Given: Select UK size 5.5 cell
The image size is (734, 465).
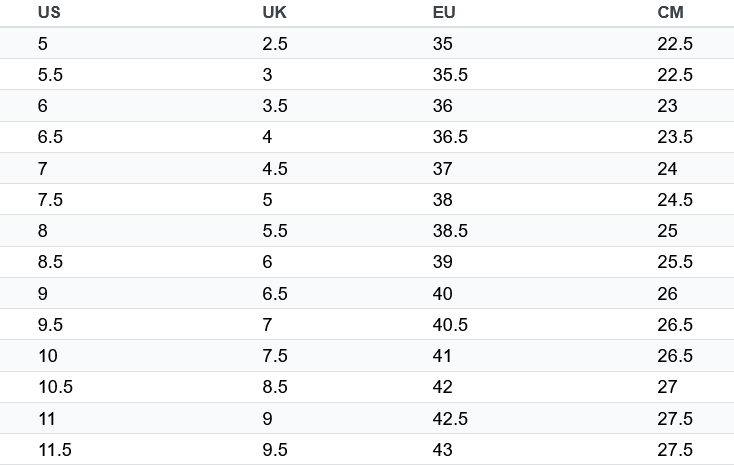Looking at the screenshot, I should [275, 230].
